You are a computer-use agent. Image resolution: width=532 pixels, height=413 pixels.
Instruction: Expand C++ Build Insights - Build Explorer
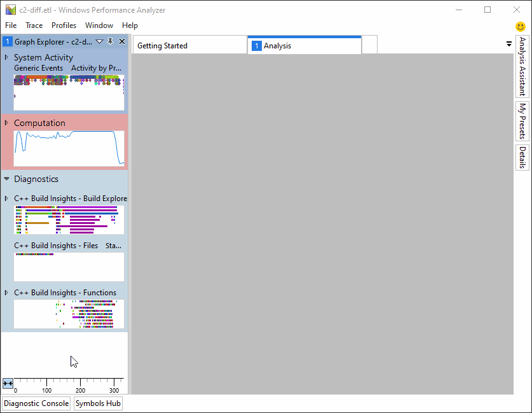tap(7, 198)
